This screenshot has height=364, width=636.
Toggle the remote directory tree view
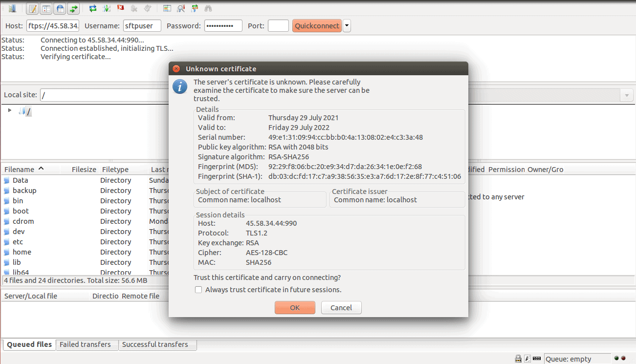pyautogui.click(x=60, y=8)
